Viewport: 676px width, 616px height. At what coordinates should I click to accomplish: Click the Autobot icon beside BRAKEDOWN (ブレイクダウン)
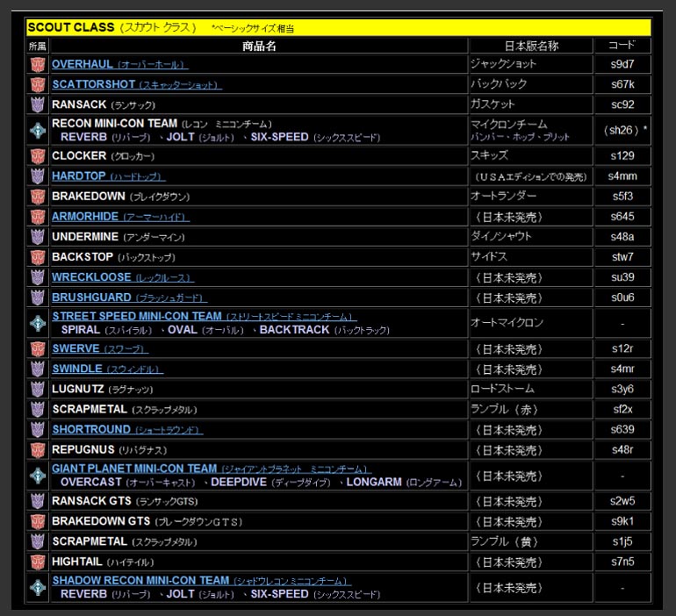(38, 197)
